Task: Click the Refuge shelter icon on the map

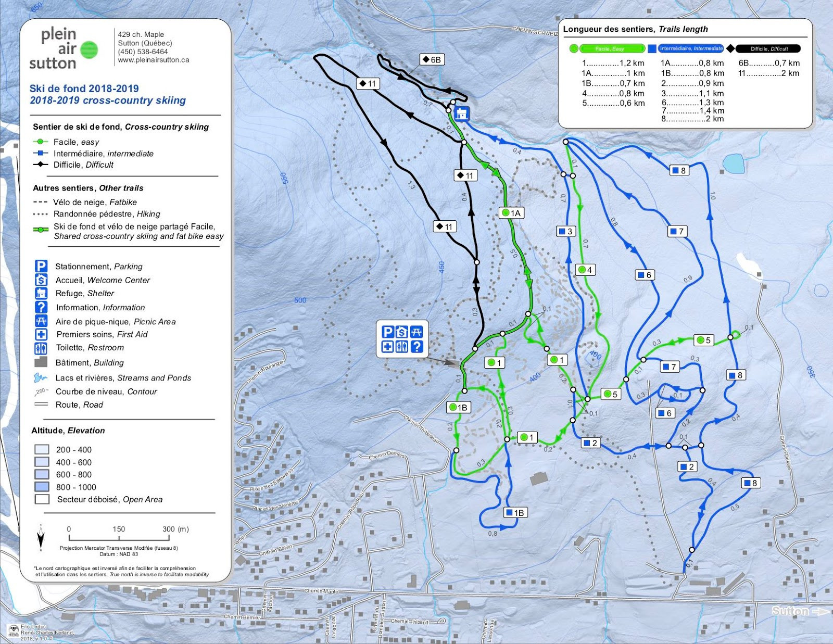Action: (x=461, y=113)
